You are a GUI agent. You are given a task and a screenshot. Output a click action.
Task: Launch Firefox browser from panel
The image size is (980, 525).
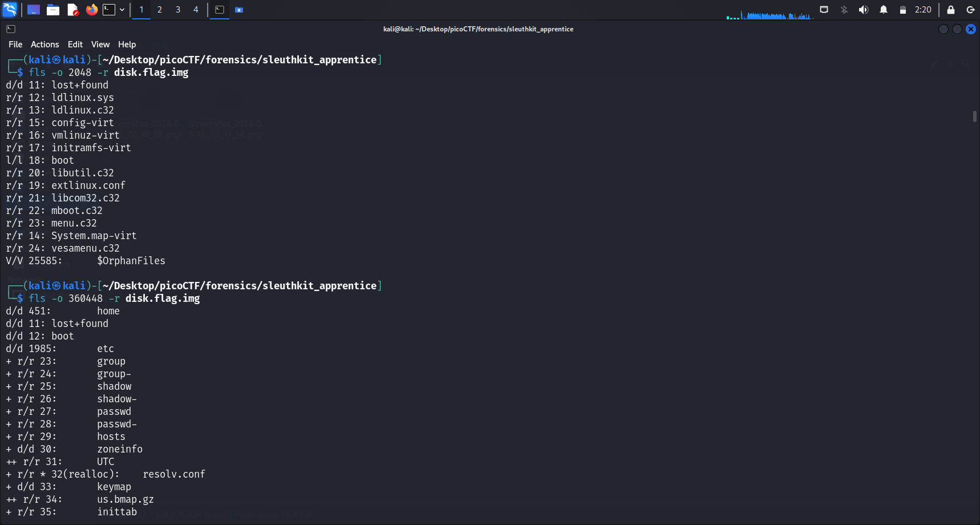[x=91, y=10]
